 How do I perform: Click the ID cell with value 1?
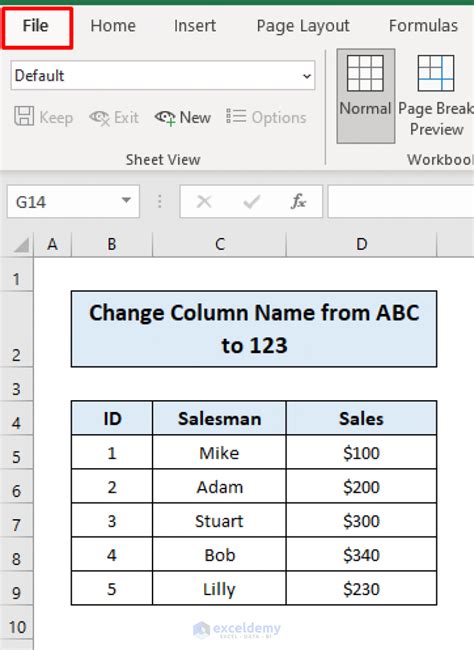[112, 452]
